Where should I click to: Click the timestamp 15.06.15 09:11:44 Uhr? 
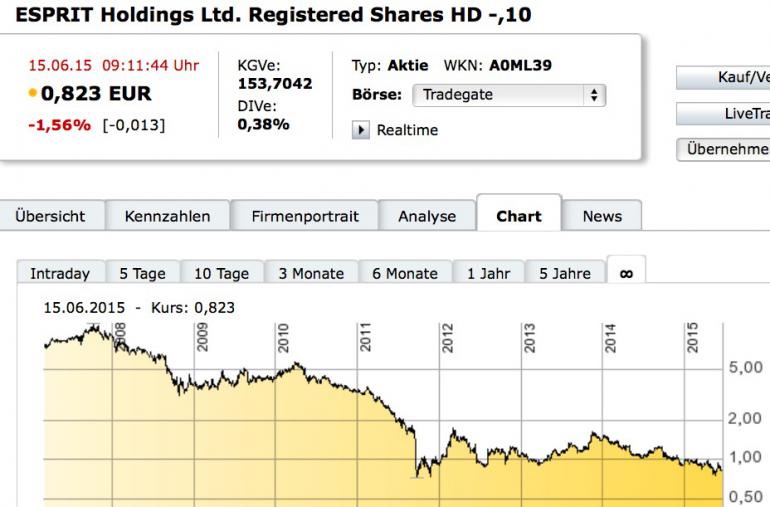(x=114, y=65)
